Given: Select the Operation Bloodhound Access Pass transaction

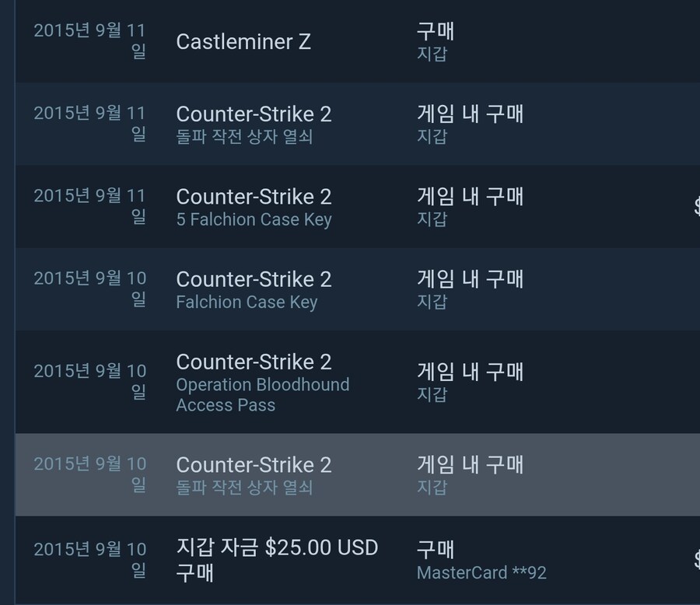Looking at the screenshot, I should tap(358, 382).
